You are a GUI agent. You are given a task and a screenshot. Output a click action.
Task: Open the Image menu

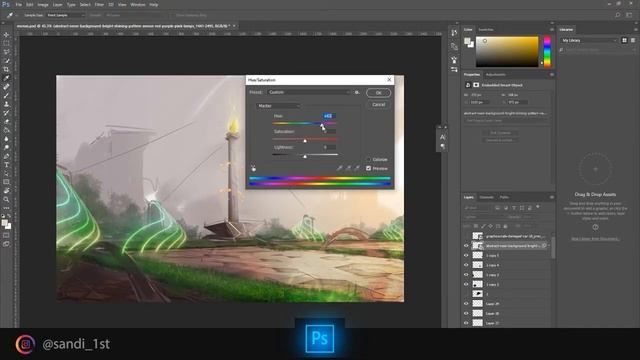43,4
